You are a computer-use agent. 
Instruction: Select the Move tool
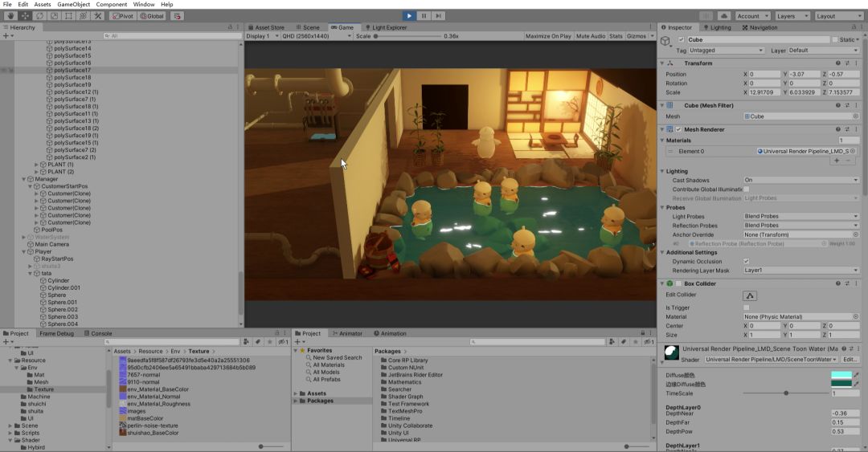tap(25, 16)
